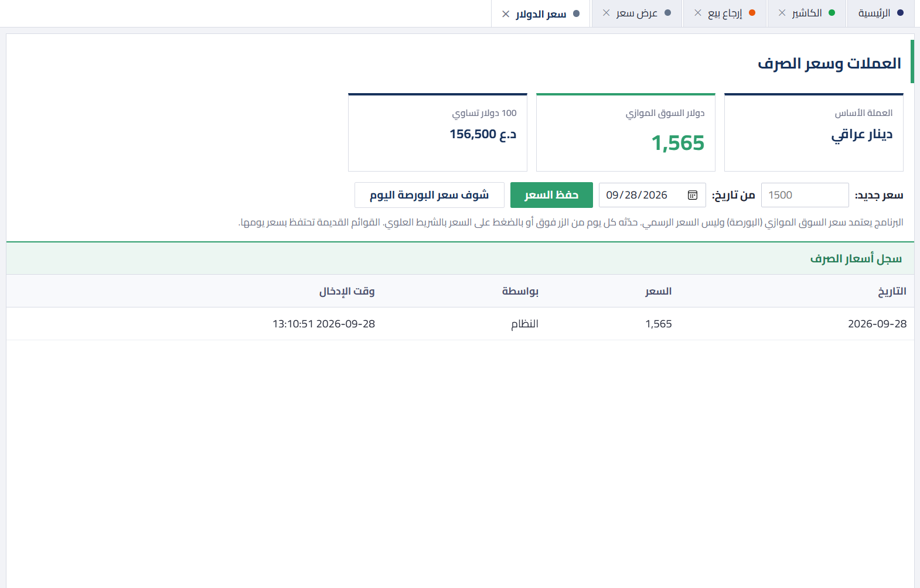Image resolution: width=920 pixels, height=588 pixels.
Task: Select the 13:10:51 entry time cell
Action: [x=323, y=324]
